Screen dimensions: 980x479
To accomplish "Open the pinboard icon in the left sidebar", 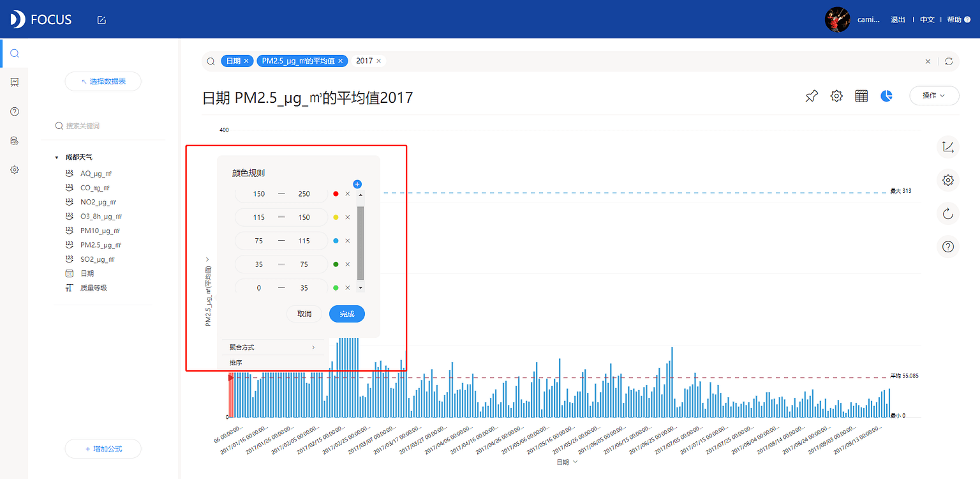I will coord(14,82).
